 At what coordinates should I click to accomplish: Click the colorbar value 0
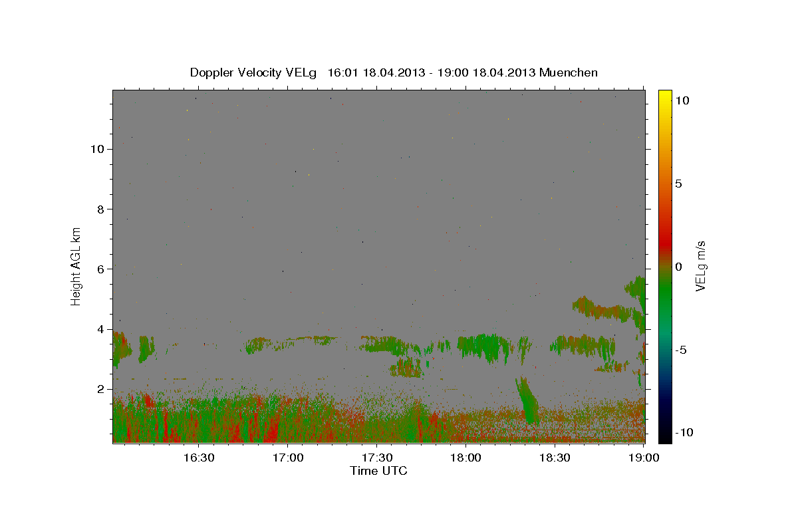678,267
